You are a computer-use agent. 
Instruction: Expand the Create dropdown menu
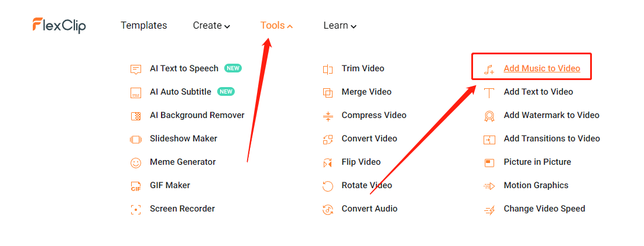tap(211, 26)
